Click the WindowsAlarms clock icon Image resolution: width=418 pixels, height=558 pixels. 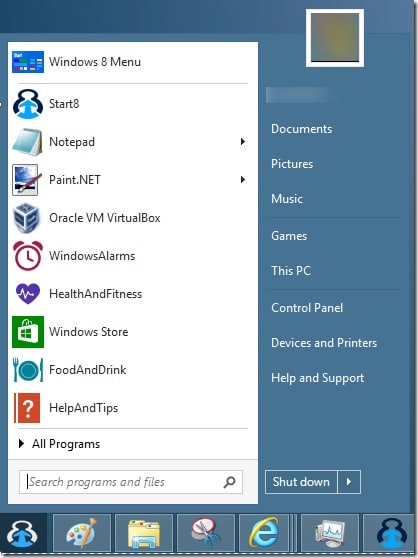point(28,256)
